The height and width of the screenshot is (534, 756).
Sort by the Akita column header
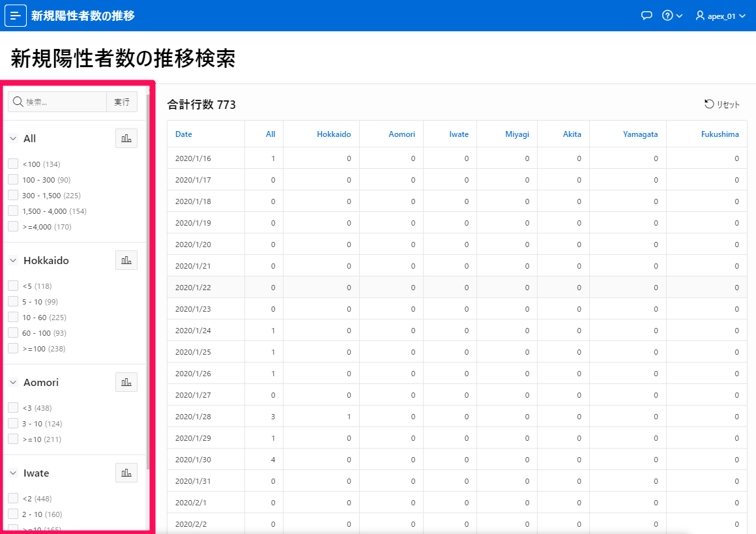click(572, 134)
